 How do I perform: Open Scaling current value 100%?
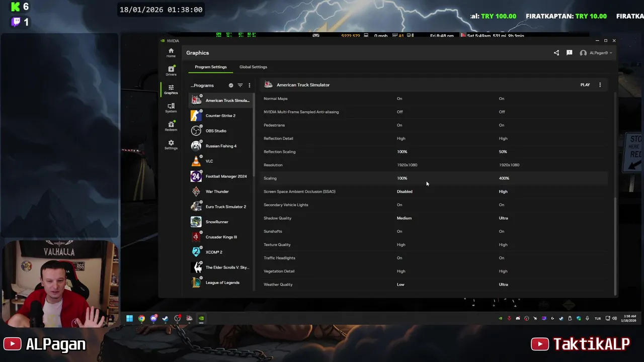coord(402,178)
